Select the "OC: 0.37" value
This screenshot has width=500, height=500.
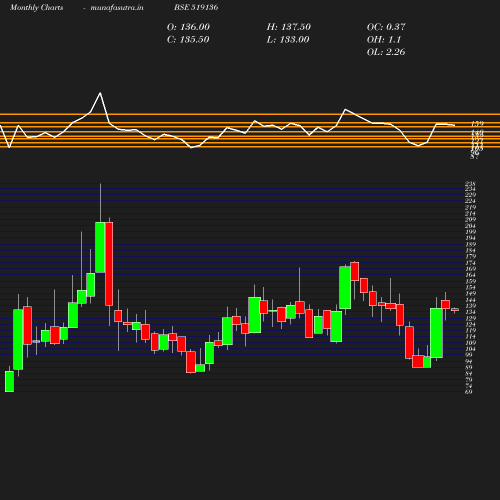[x=386, y=27]
